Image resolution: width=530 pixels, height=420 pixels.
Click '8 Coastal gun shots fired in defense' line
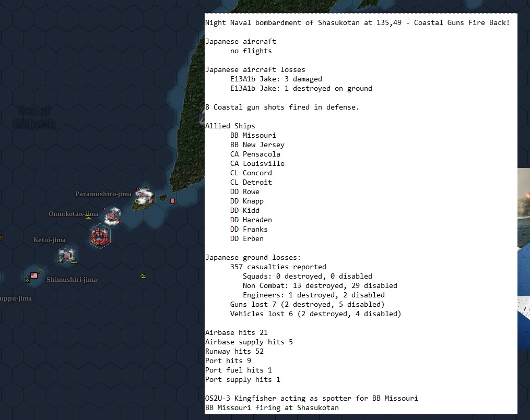282,107
